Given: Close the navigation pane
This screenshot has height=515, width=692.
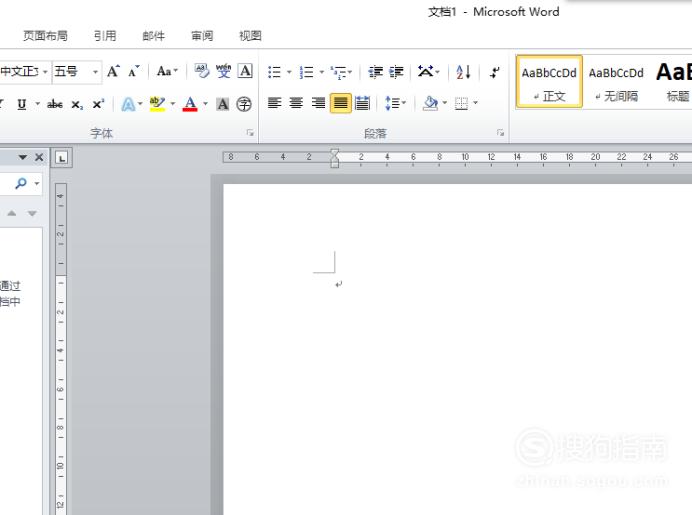Looking at the screenshot, I should pyautogui.click(x=39, y=157).
